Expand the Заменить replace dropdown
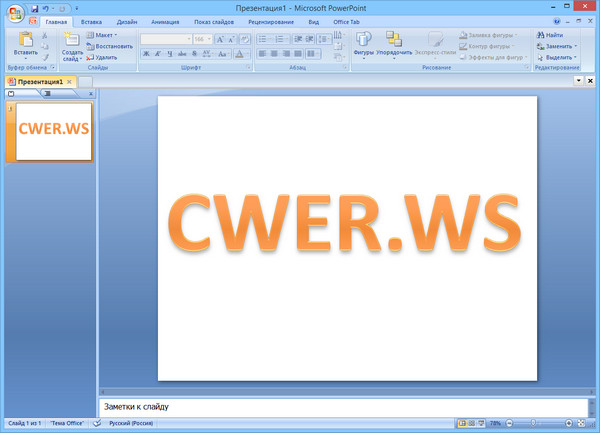600x433 pixels. (576, 46)
